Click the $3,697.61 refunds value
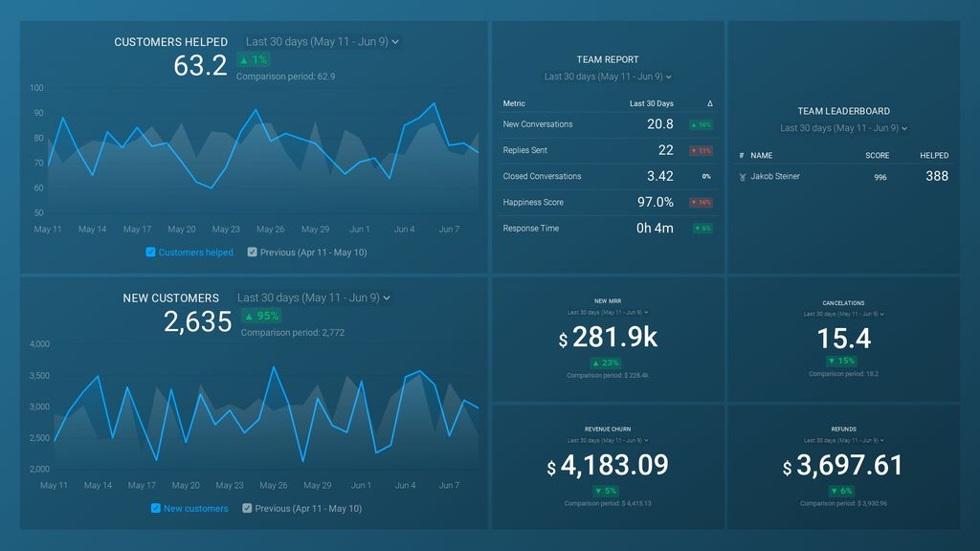The image size is (980, 551). pyautogui.click(x=843, y=466)
